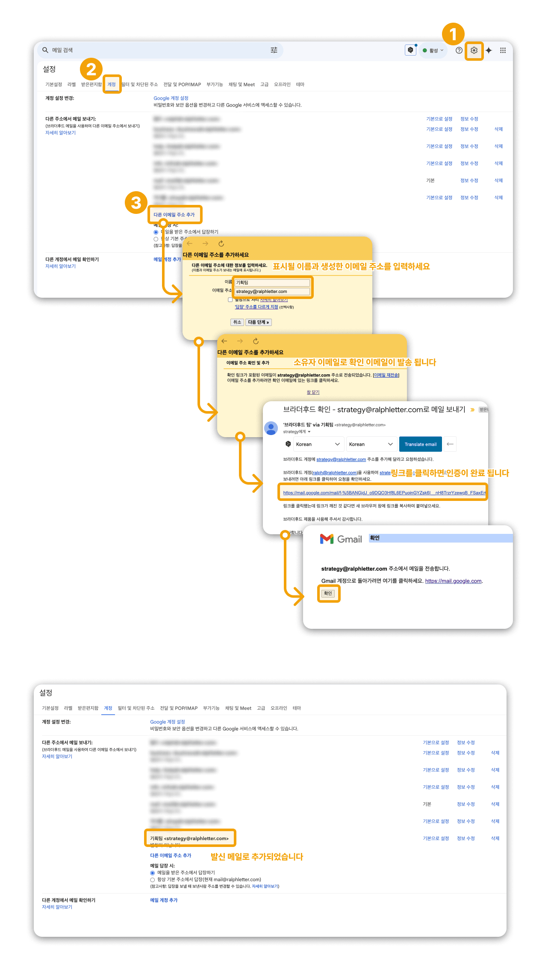Screen dimensions: 548x980
Task: Click the 다음 단계 button in the popup
Action: point(259,322)
